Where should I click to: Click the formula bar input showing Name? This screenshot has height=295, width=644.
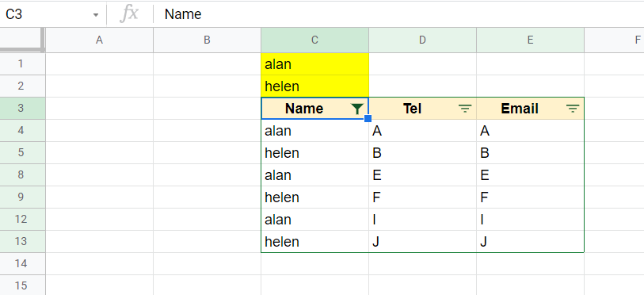pos(398,14)
